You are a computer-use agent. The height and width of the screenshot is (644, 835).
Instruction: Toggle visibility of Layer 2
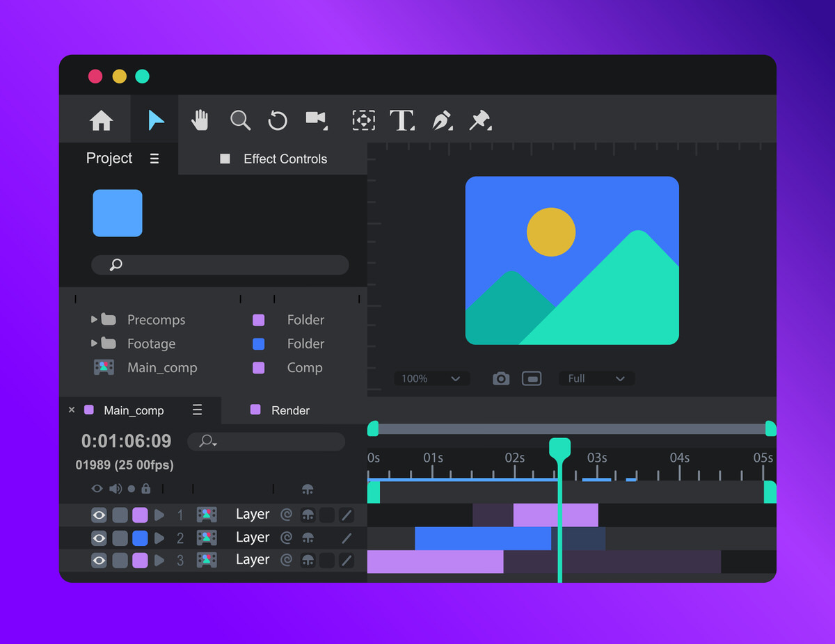click(99, 538)
